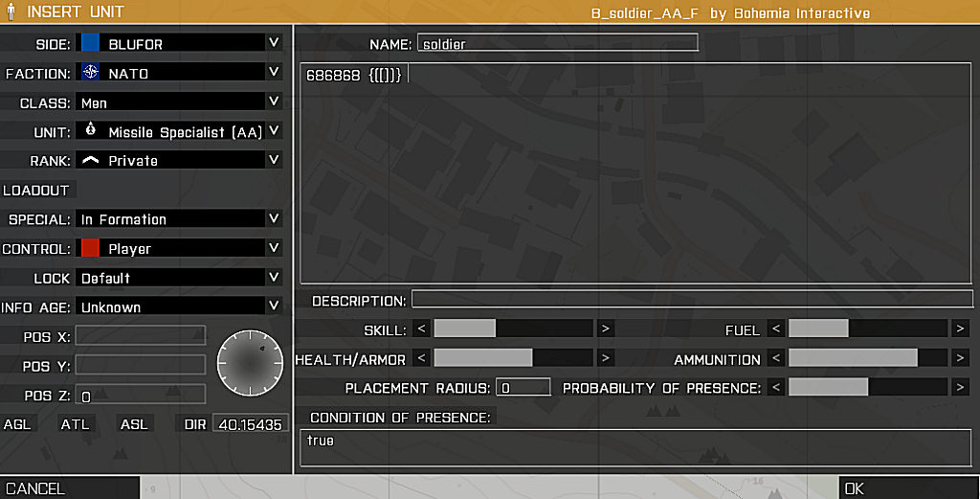Click the Description input field
980x499 pixels.
(692, 299)
